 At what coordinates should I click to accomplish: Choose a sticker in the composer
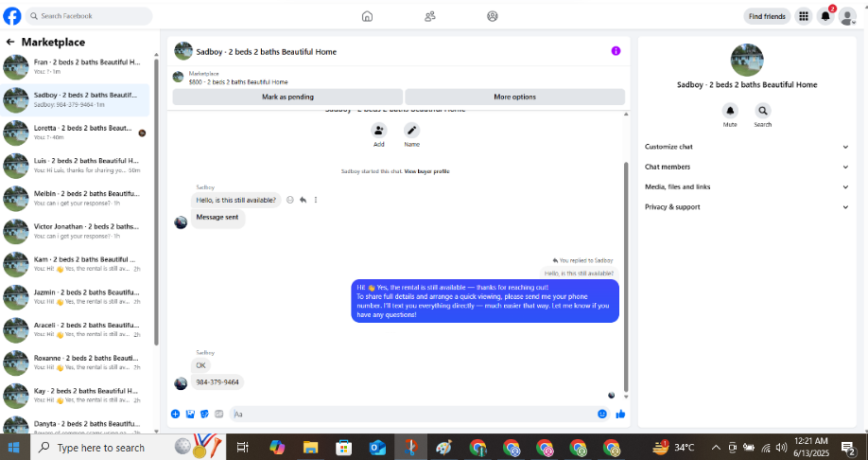click(x=204, y=414)
